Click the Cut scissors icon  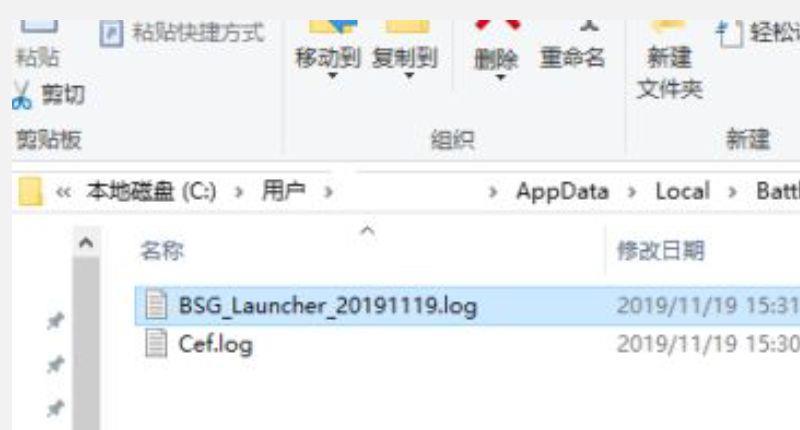(22, 95)
